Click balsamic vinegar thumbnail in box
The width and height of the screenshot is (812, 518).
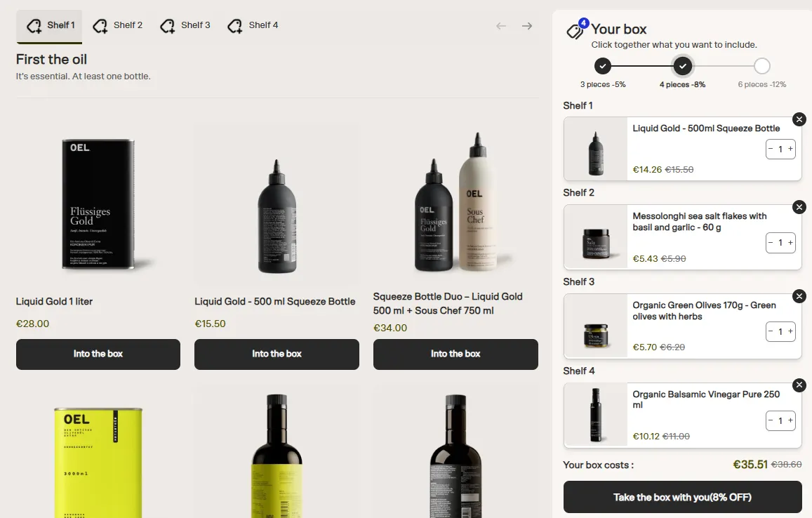[x=596, y=415]
